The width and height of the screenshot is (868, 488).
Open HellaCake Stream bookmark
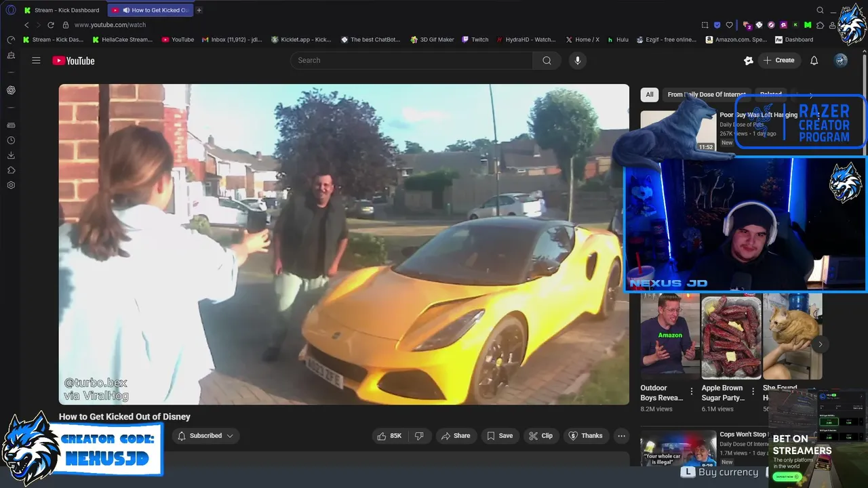click(122, 40)
